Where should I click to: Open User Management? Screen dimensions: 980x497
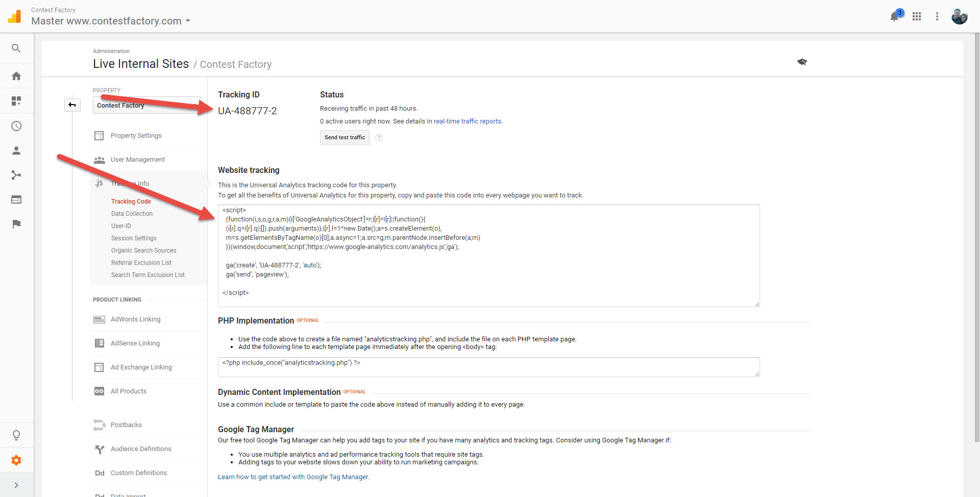tap(138, 160)
